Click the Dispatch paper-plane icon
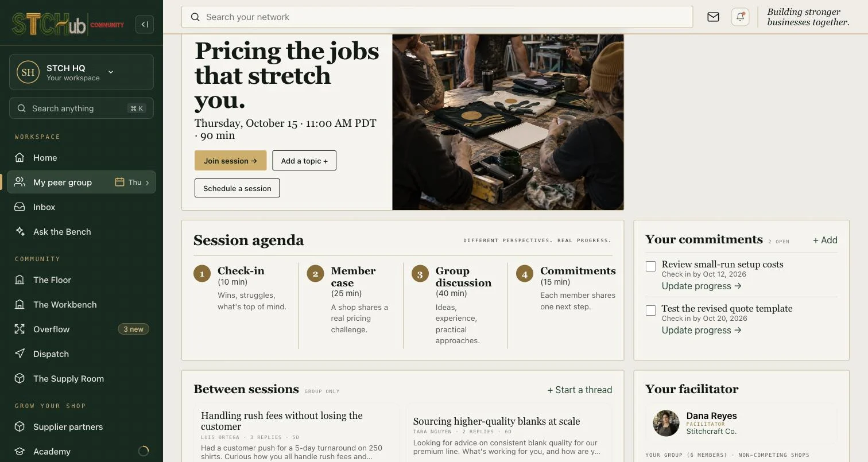868x462 pixels. (20, 354)
